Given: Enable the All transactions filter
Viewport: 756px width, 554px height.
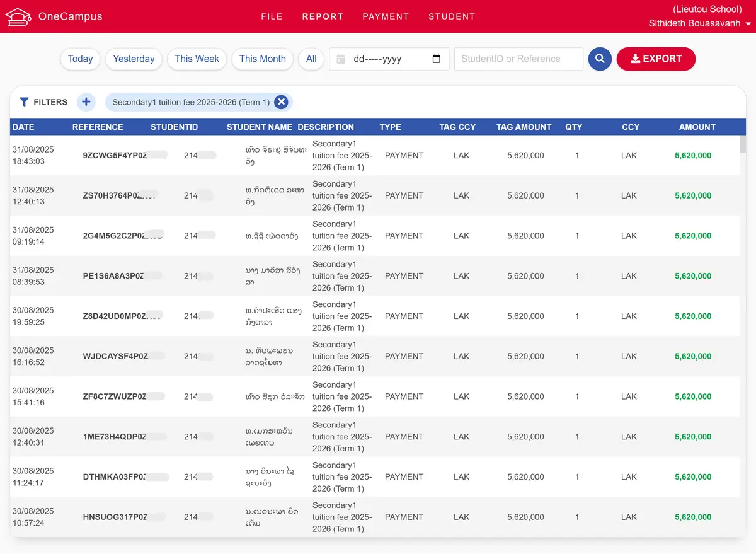Looking at the screenshot, I should tap(311, 59).
